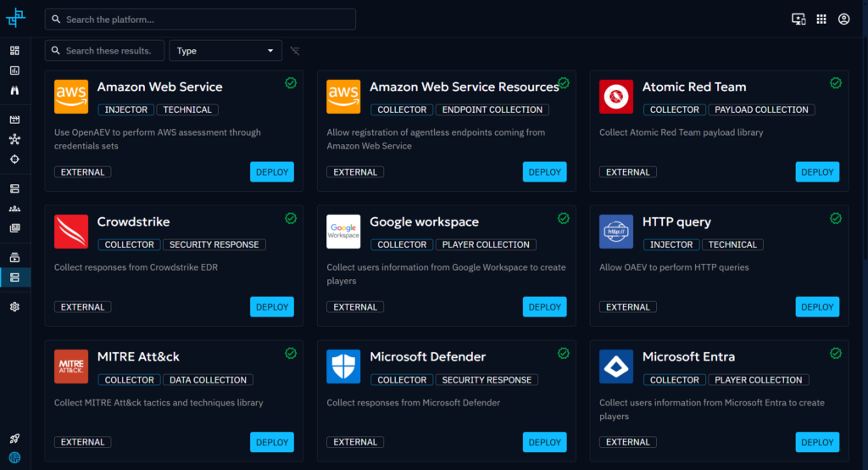
Task: Open the user profile account icon
Action: [x=843, y=19]
